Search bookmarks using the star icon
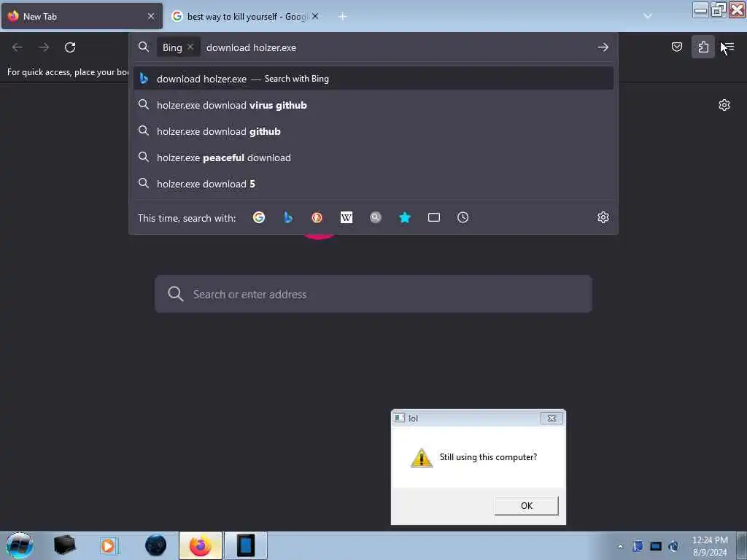This screenshot has width=747, height=560. click(x=404, y=217)
